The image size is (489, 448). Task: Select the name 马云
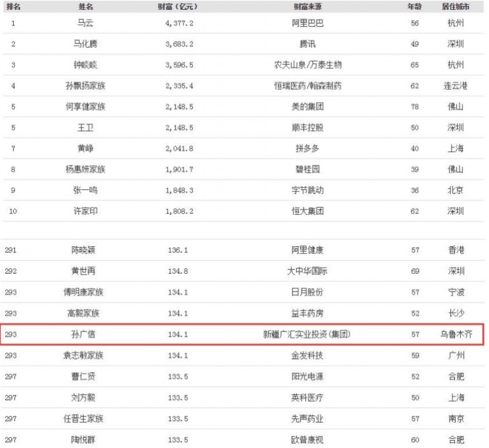(85, 23)
